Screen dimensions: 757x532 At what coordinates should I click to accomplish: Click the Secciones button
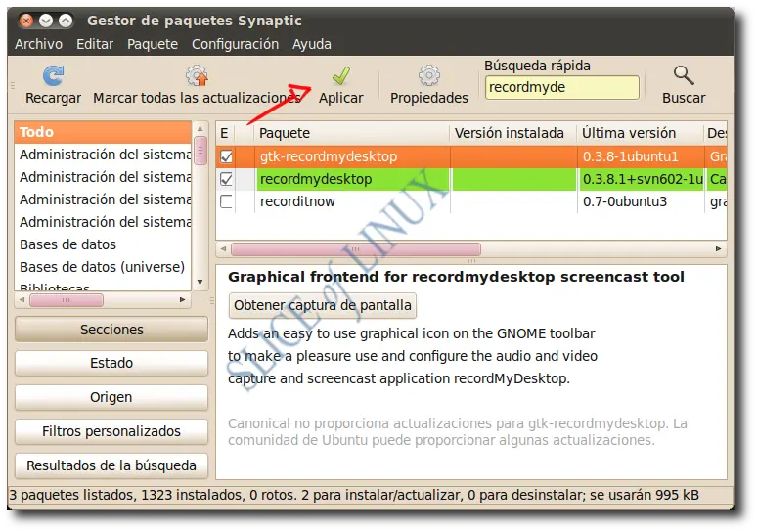pos(111,330)
